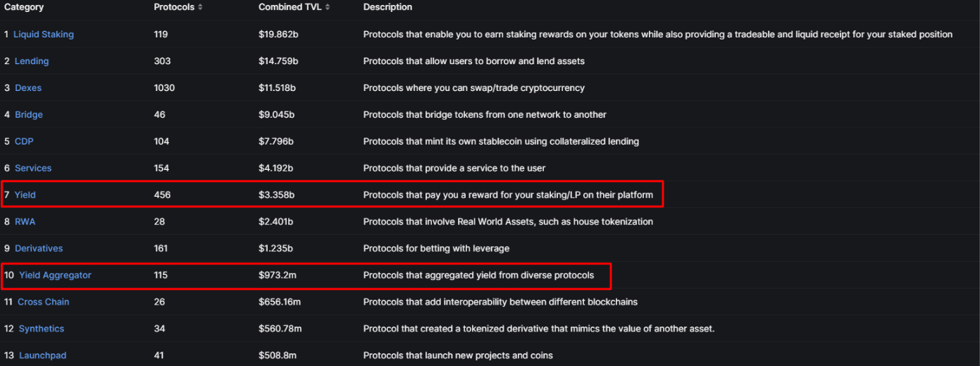This screenshot has height=366, width=980.
Task: Open the Liquid Staking category link
Action: 44,35
